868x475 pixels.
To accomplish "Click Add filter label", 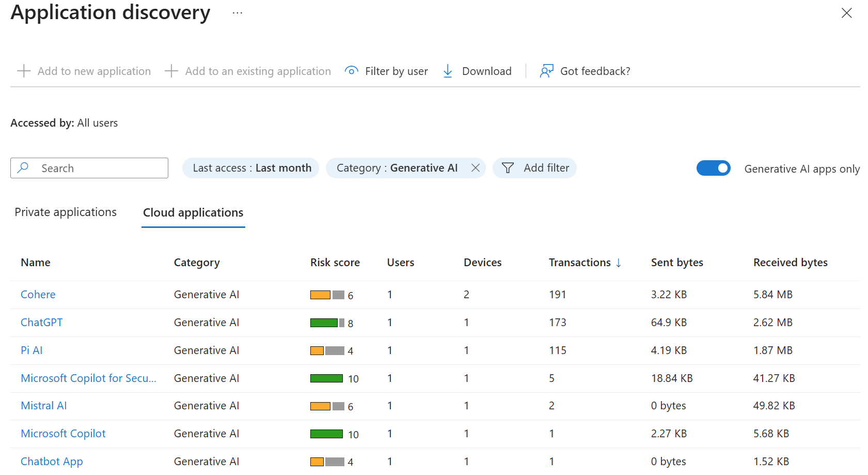I will point(546,168).
